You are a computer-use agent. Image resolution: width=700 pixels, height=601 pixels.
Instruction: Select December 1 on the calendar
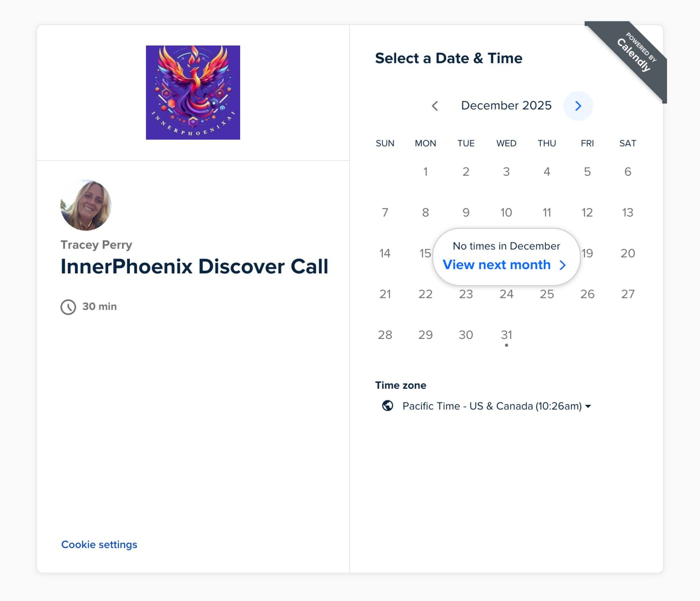coord(425,172)
